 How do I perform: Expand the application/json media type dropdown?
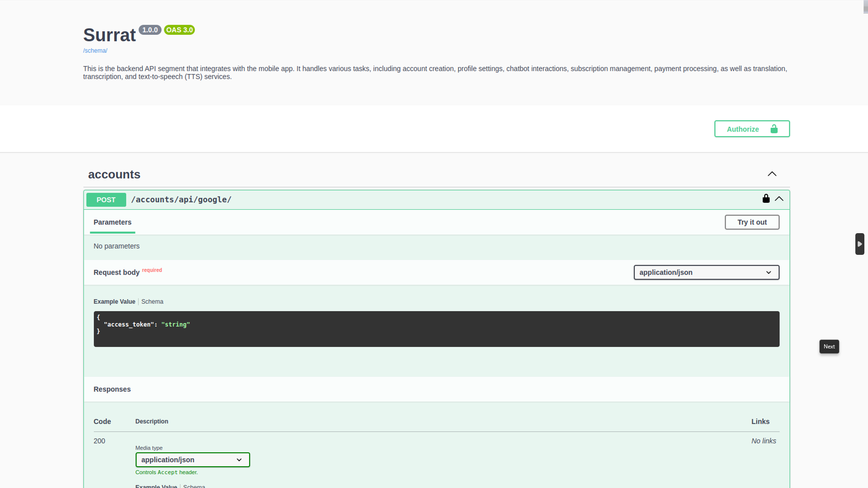(x=193, y=460)
